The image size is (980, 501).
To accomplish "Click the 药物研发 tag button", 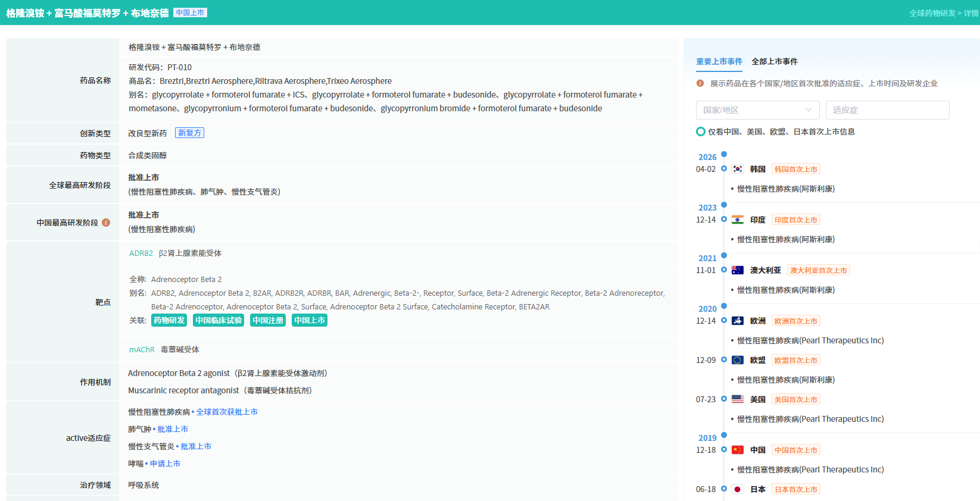I will click(x=169, y=320).
